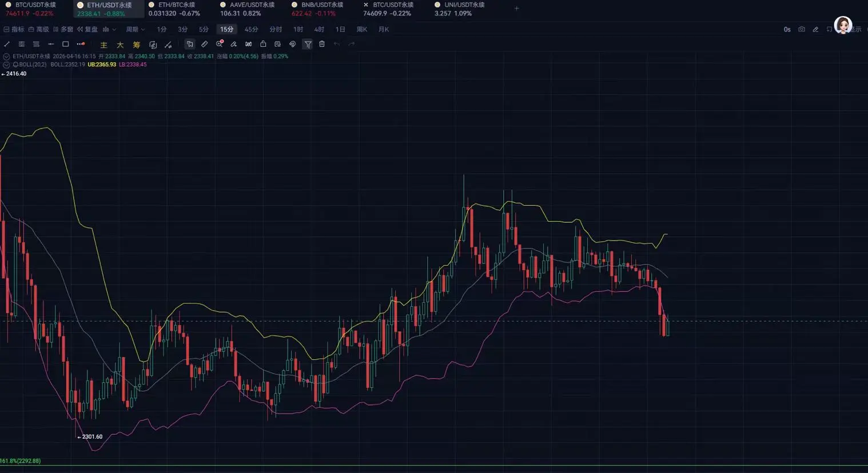Click the 0s refresh countdown label
The width and height of the screenshot is (868, 473).
point(787,29)
